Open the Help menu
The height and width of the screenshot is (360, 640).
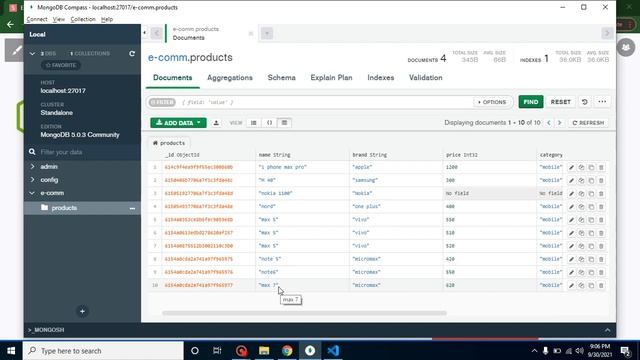tap(107, 19)
